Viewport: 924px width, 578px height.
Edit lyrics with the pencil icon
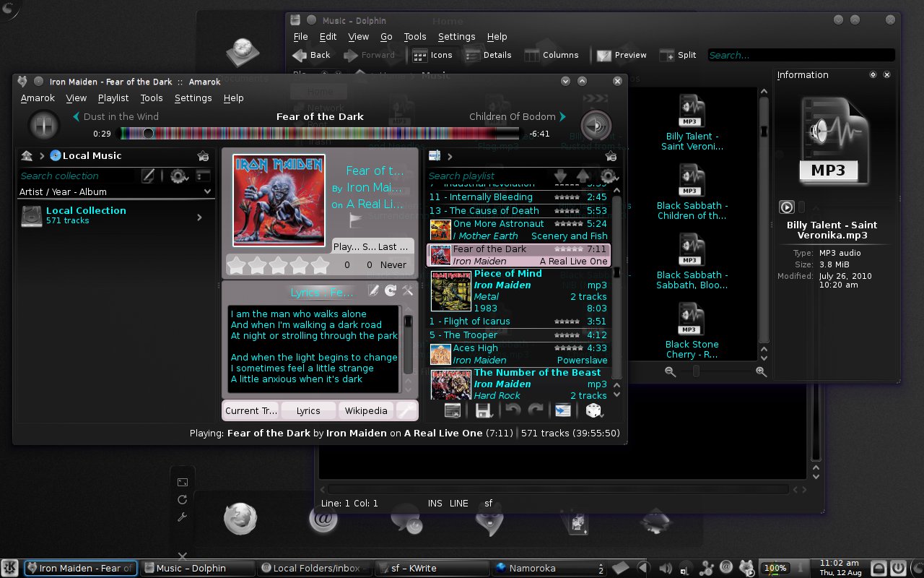click(x=373, y=290)
